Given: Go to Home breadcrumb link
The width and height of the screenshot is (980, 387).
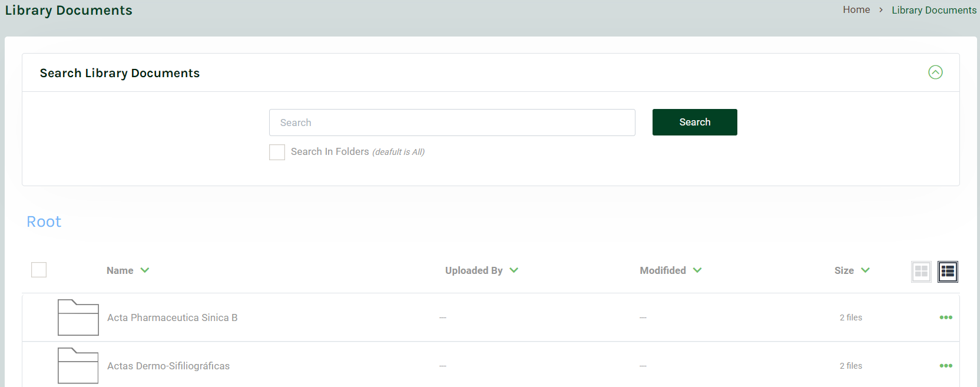Looking at the screenshot, I should pos(856,10).
